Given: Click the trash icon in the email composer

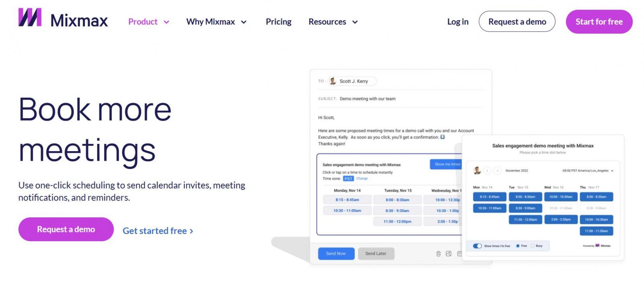Looking at the screenshot, I should [x=438, y=254].
